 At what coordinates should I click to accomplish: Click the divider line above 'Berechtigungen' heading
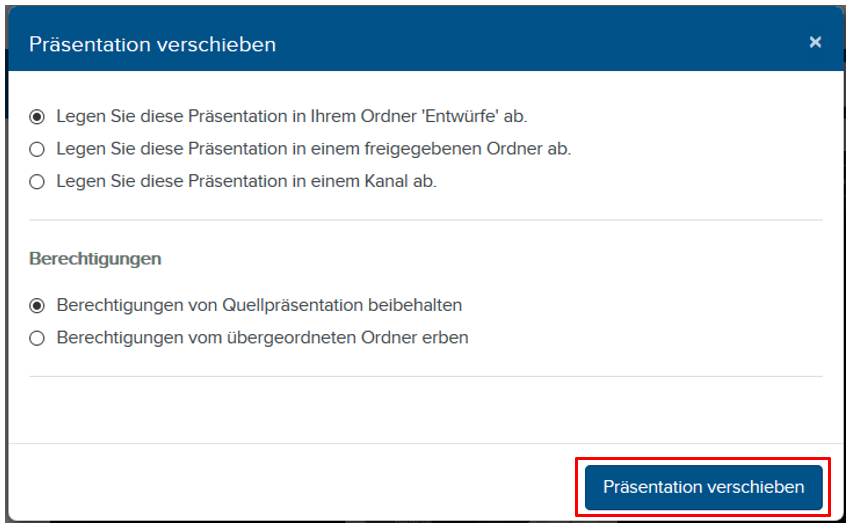pos(425,220)
